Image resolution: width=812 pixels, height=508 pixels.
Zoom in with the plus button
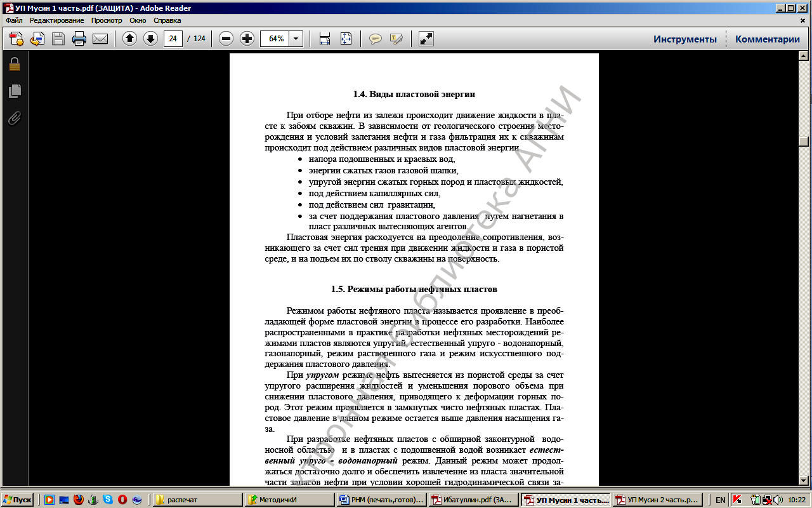(247, 39)
